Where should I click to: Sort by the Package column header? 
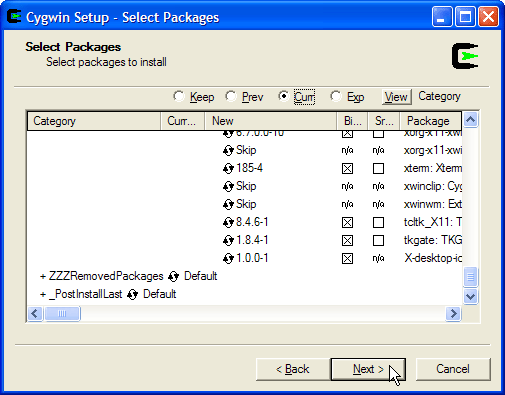[x=430, y=121]
